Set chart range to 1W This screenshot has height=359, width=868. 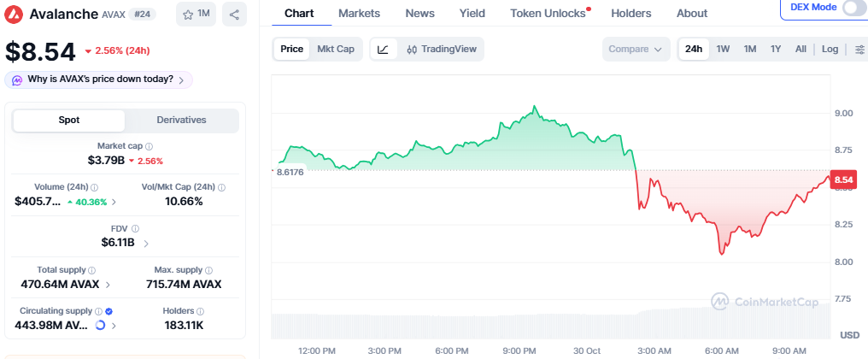(x=723, y=49)
